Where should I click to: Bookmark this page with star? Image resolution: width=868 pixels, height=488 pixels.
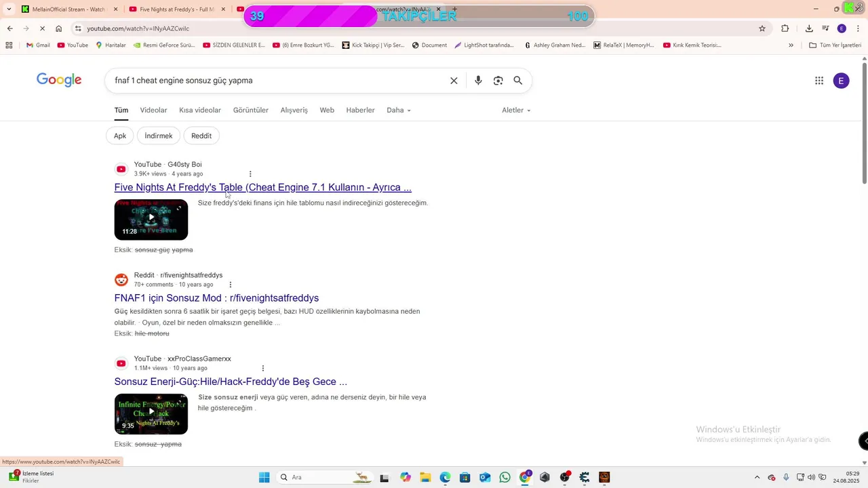click(762, 28)
